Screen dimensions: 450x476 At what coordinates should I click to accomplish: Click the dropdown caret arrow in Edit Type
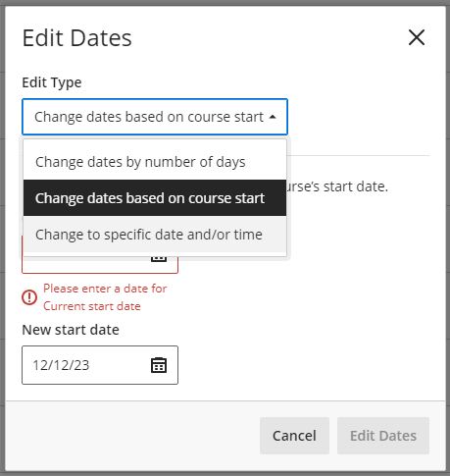coord(273,117)
